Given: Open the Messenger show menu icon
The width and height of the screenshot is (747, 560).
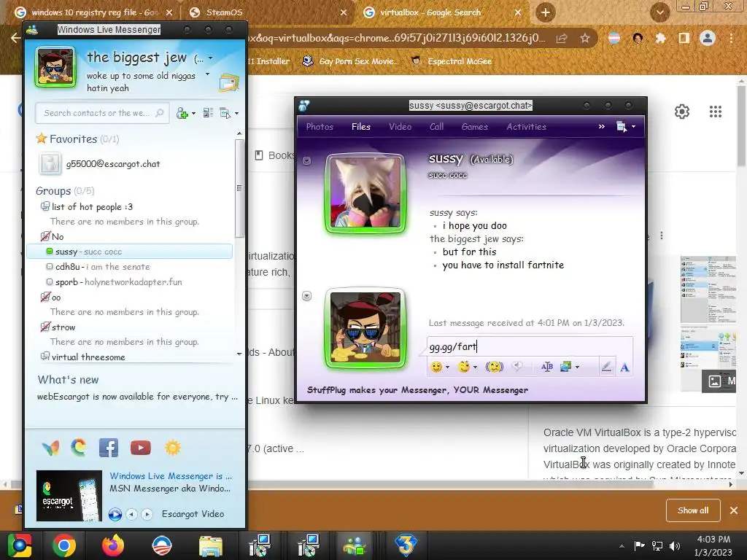Looking at the screenshot, I should [225, 113].
